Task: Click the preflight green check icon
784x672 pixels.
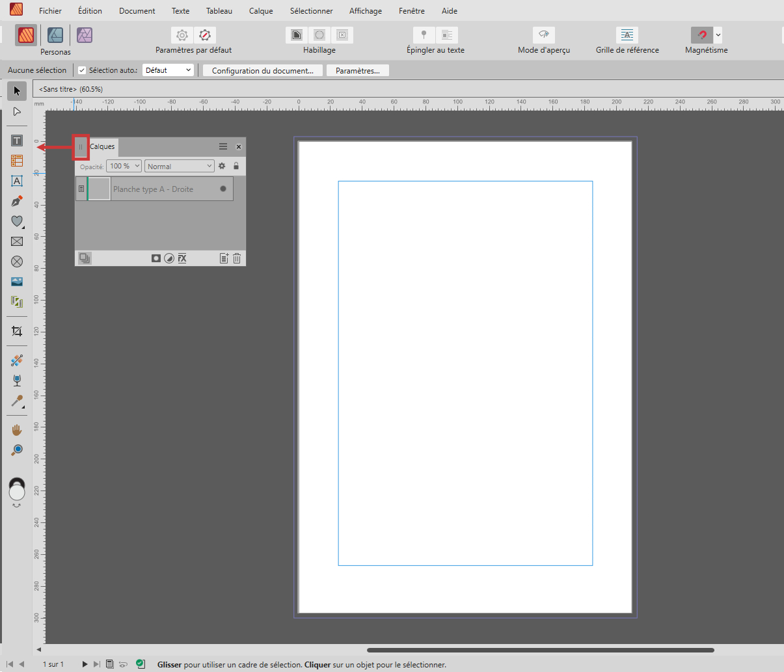Action: [x=141, y=664]
